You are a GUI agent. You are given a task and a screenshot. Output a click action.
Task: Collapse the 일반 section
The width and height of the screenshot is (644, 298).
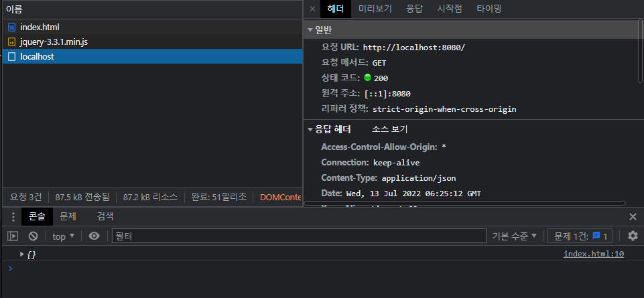310,30
